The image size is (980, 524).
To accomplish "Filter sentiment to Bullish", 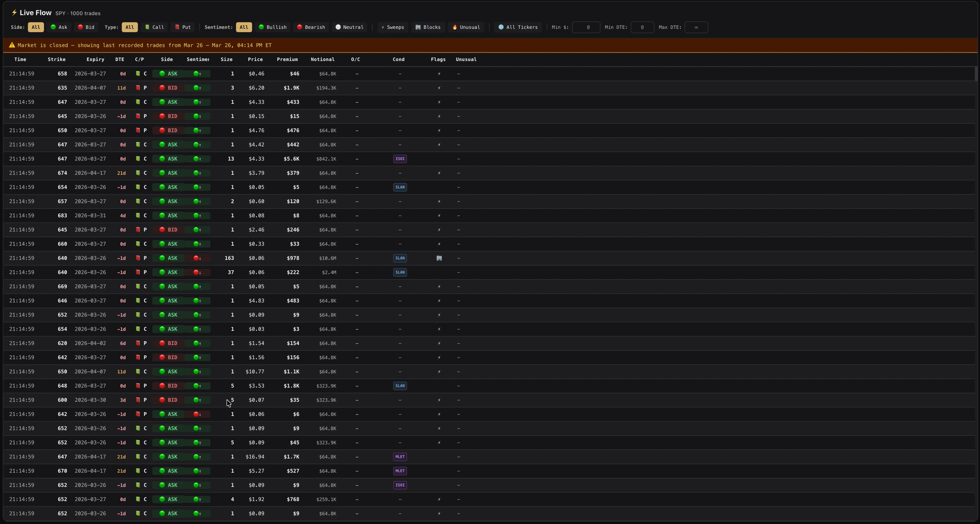I will (272, 27).
